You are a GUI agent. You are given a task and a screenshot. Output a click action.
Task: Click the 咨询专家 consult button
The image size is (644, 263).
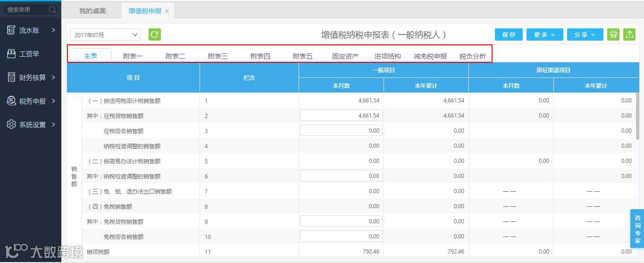tap(637, 229)
